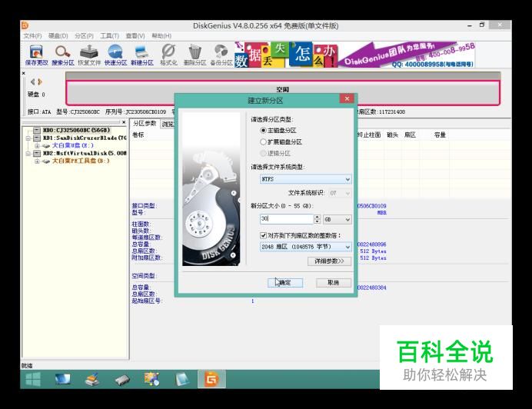Click the Recover Files (恢复文件) toolbar icon
Viewport: 532px width, 409px height.
click(89, 55)
